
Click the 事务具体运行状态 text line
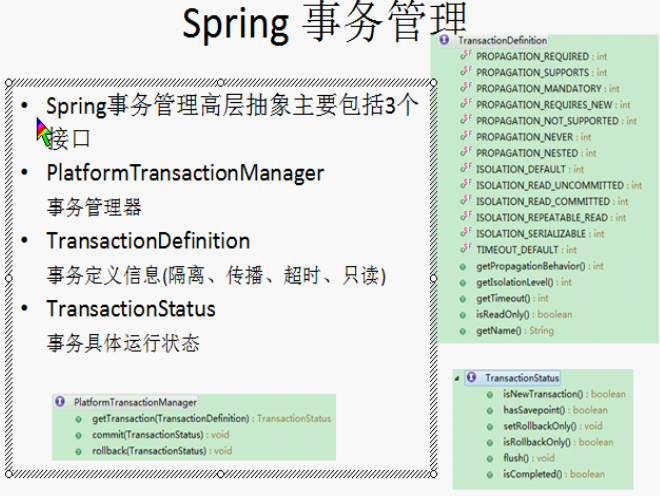[x=123, y=343]
